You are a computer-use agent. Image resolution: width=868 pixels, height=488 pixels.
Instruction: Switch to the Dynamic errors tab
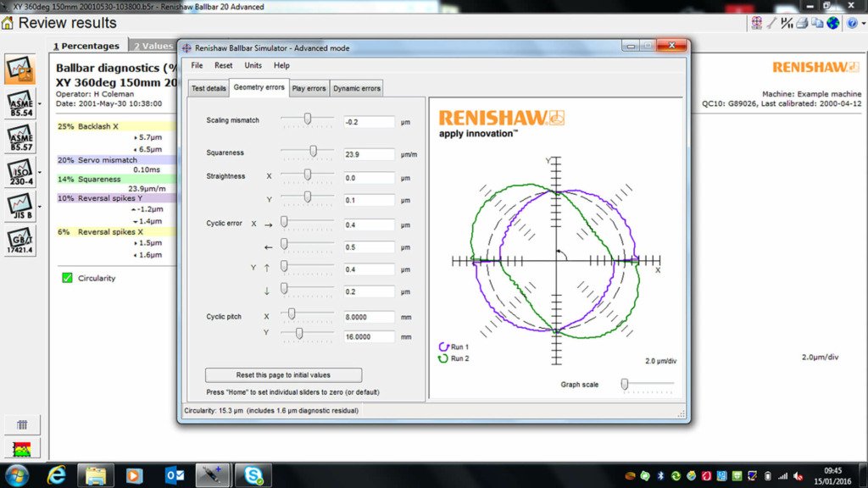tap(357, 88)
